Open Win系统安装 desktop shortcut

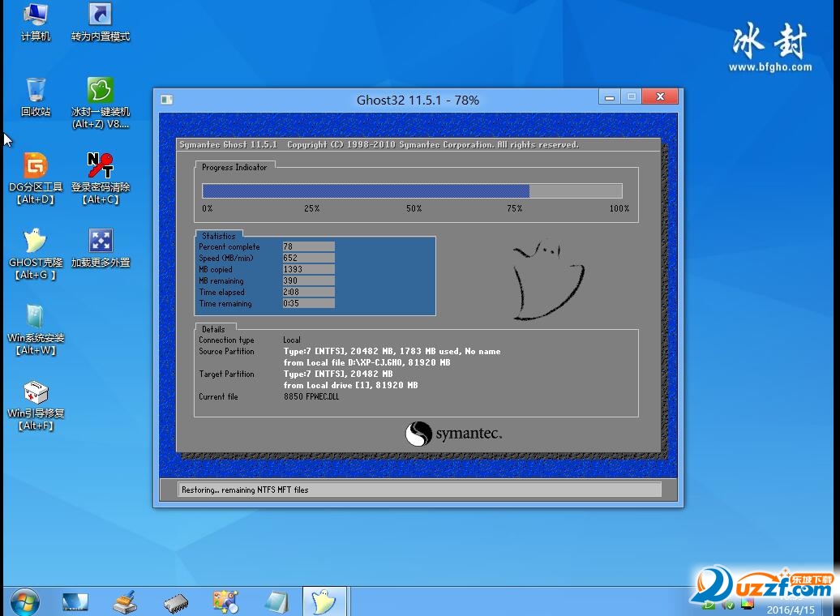(35, 316)
